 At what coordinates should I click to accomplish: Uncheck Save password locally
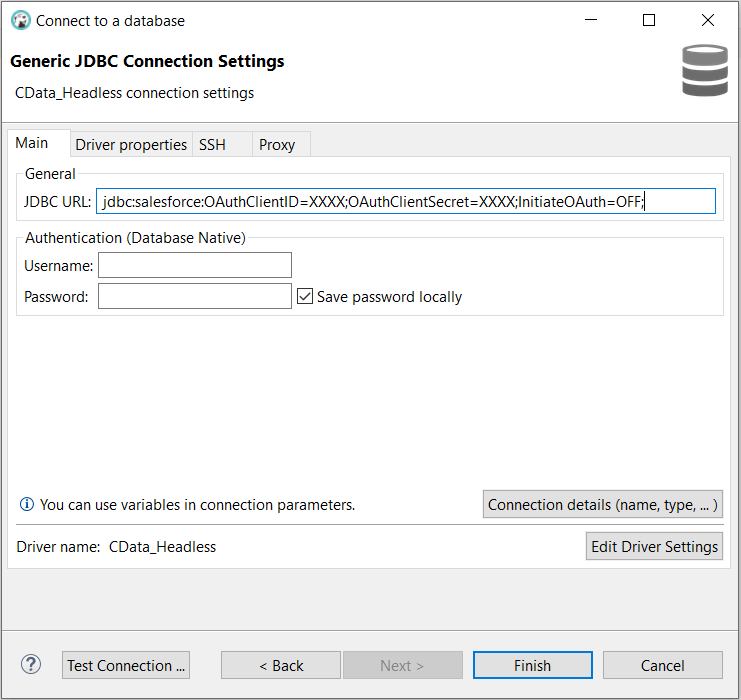(x=306, y=296)
